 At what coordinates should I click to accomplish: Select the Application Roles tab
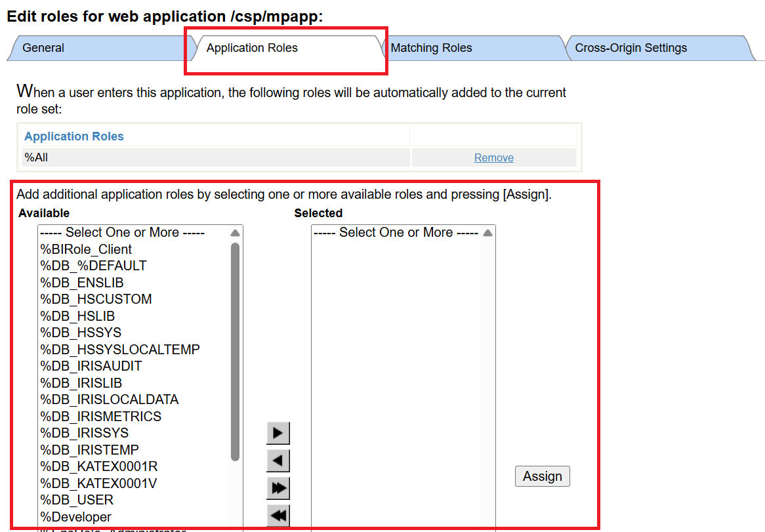pyautogui.click(x=252, y=48)
